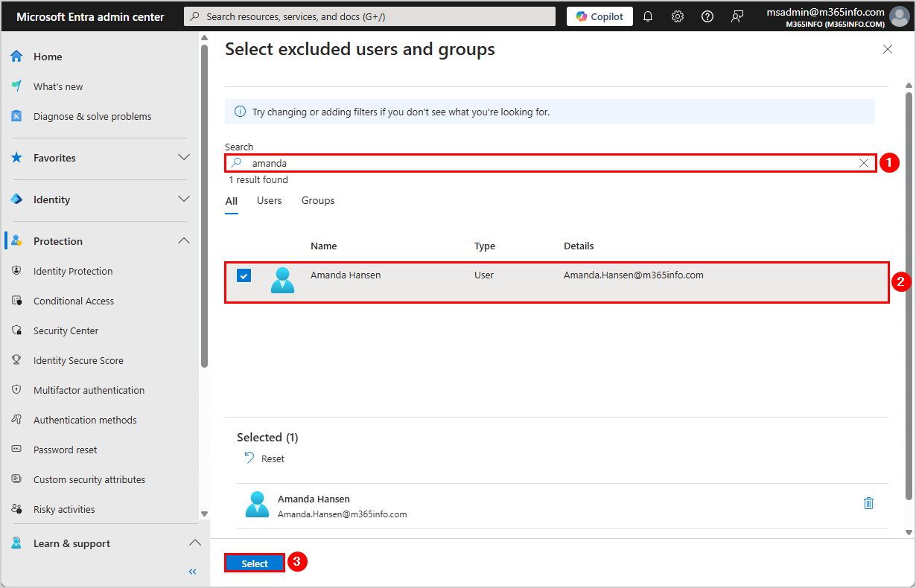Screen dimensions: 916x588
Task: Click the Protection section icon
Action: (16, 241)
